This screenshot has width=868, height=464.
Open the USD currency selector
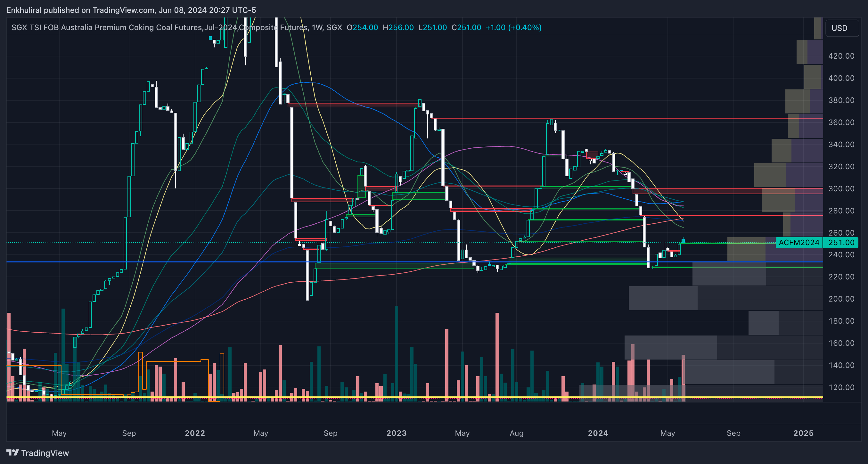click(841, 28)
